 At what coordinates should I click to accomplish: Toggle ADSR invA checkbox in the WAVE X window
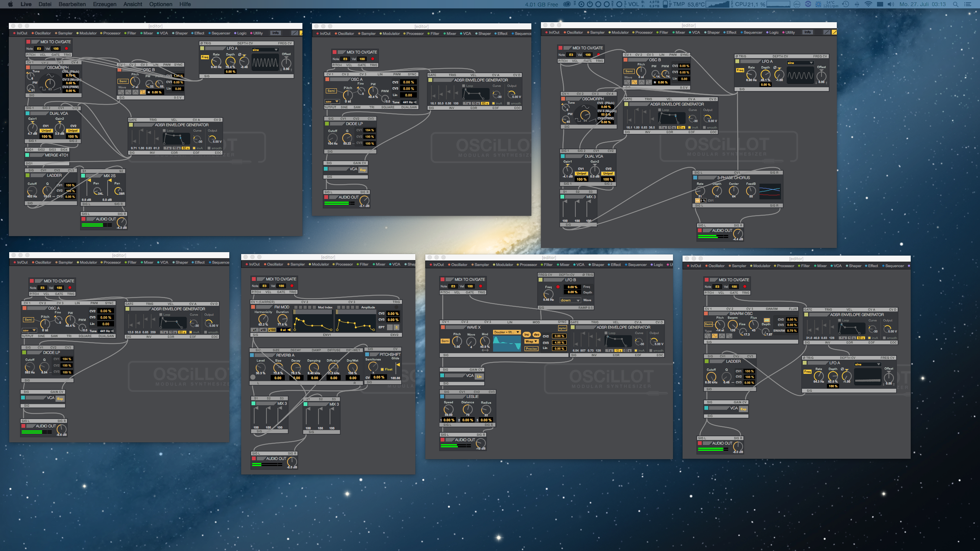[635, 350]
